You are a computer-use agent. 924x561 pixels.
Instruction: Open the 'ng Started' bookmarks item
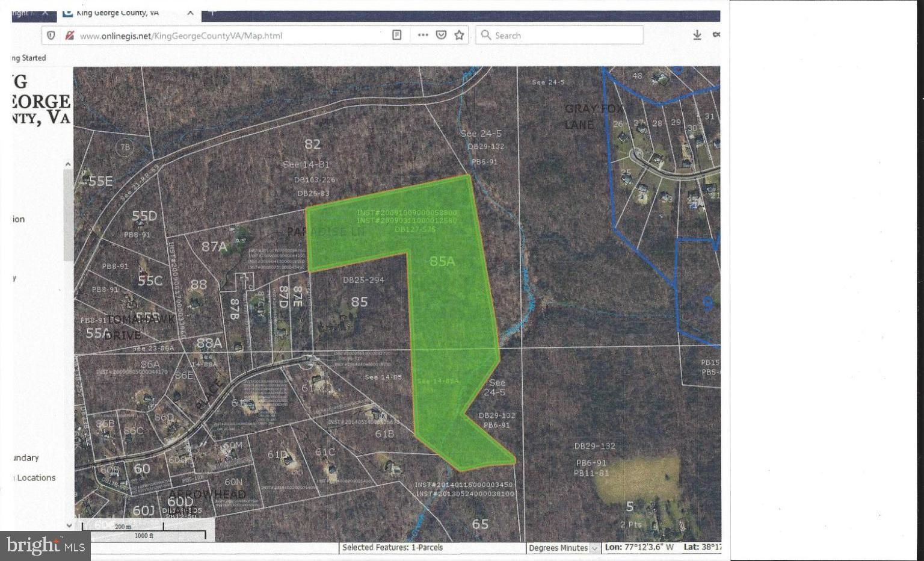[28, 58]
